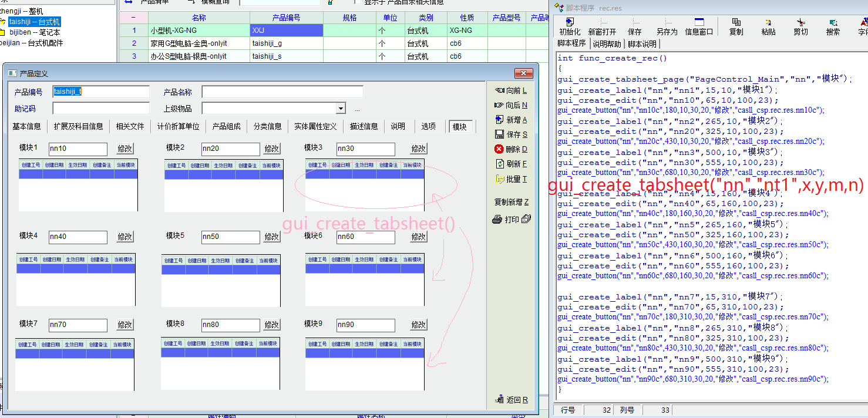Expand the 上级物品 dropdown arrow

click(x=341, y=109)
